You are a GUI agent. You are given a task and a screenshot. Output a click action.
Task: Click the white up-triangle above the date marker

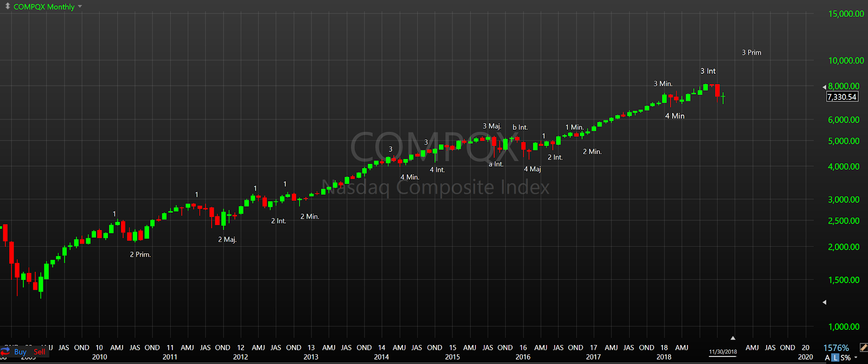(732, 338)
